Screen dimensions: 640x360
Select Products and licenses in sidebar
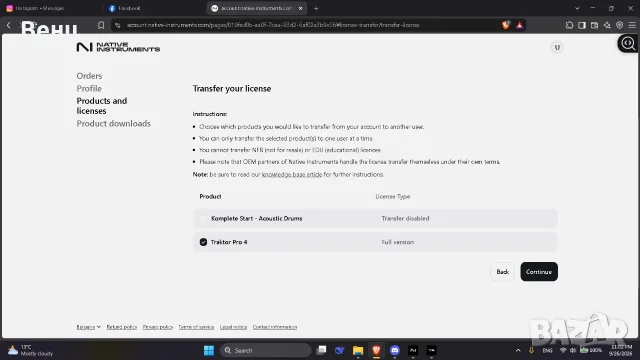[102, 106]
